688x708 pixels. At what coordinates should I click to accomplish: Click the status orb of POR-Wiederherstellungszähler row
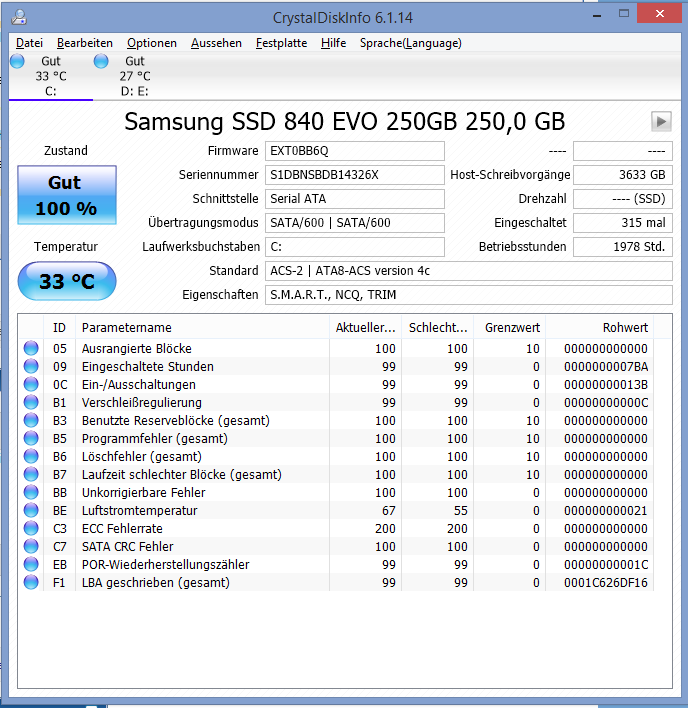[31, 564]
